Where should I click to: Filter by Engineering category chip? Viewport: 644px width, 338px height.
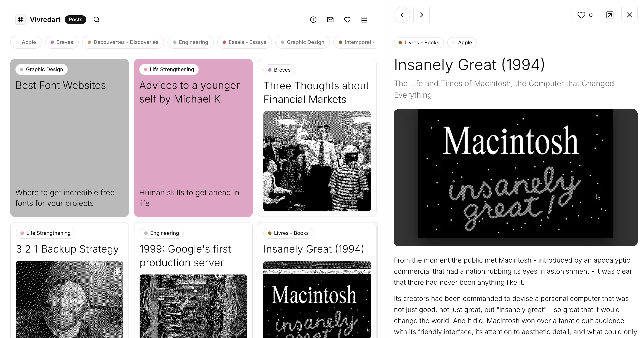191,42
